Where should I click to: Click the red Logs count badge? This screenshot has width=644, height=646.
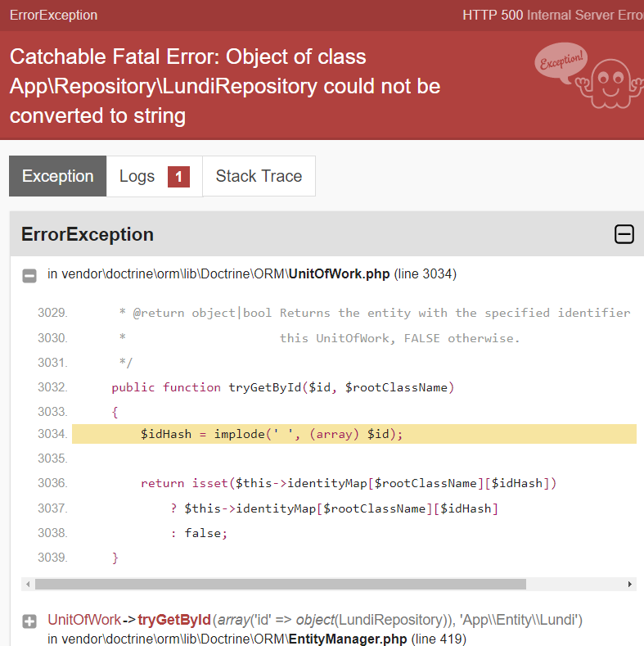178,176
